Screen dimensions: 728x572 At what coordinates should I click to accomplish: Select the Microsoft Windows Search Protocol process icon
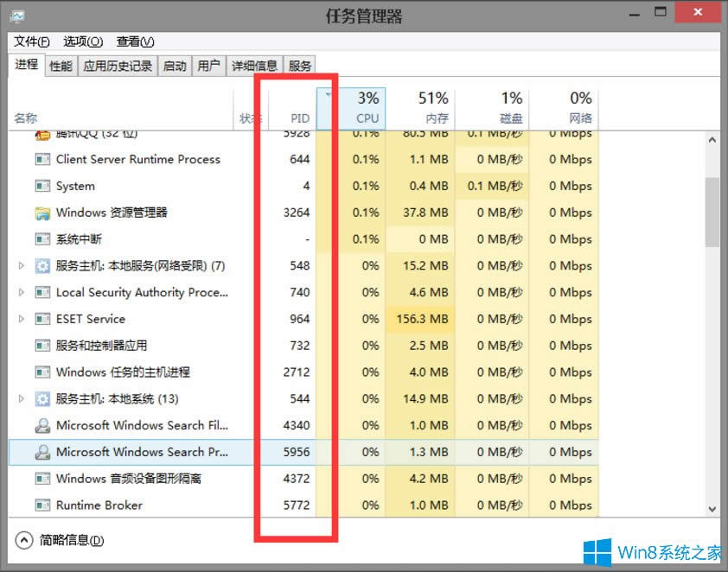click(41, 452)
